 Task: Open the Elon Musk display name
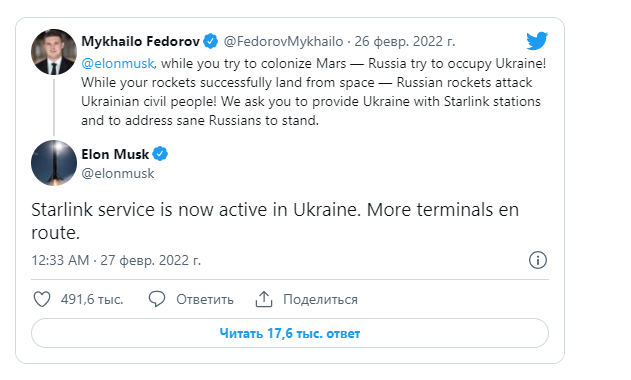pos(115,154)
